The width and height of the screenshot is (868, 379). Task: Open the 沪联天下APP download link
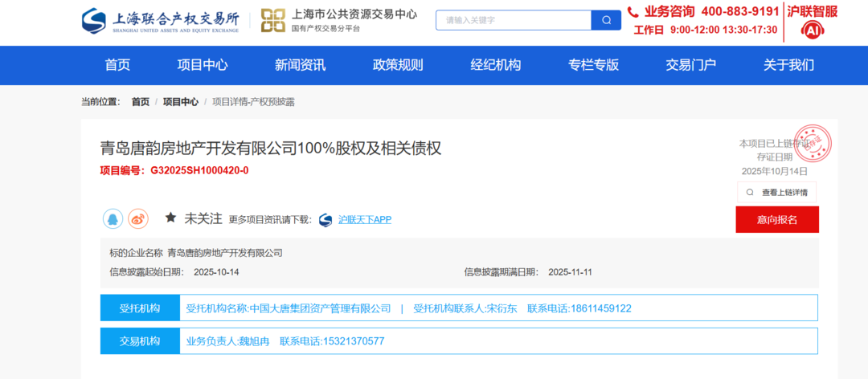click(x=364, y=219)
